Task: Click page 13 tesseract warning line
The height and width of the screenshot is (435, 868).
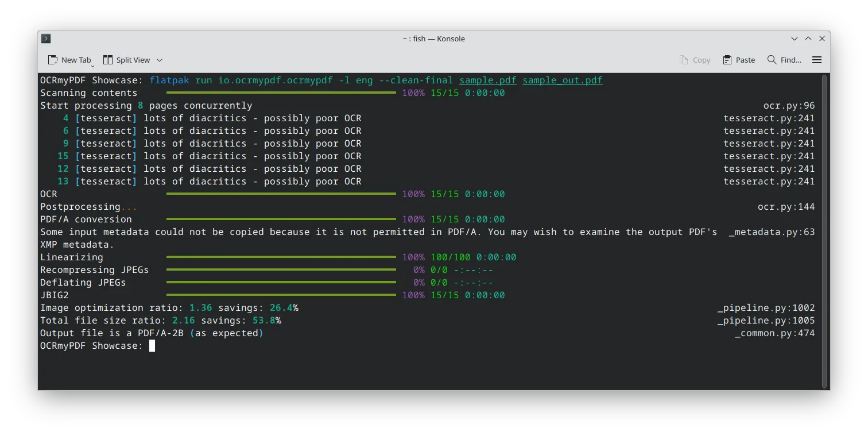Action: point(210,181)
